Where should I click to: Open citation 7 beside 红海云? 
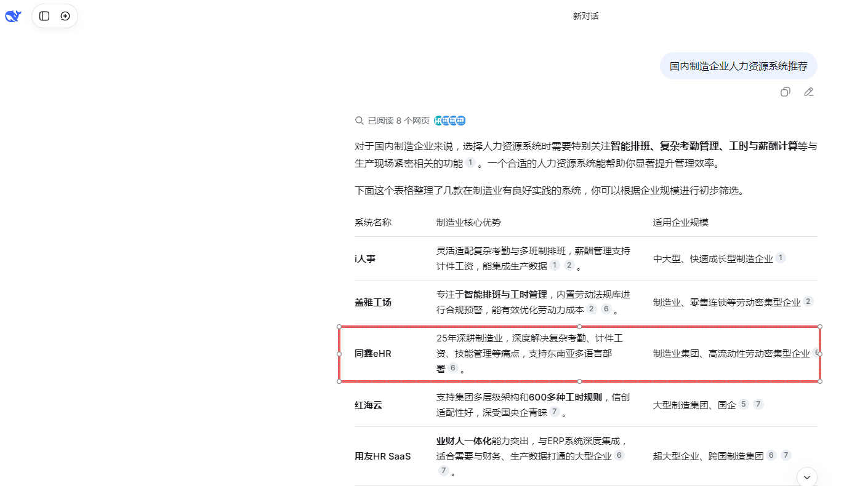click(x=554, y=412)
